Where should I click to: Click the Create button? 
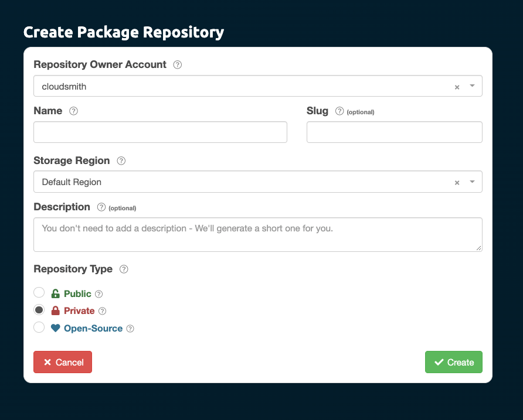point(453,362)
